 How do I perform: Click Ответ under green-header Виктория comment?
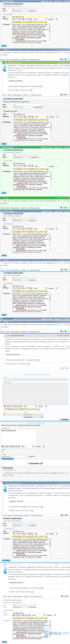click(2, 208)
